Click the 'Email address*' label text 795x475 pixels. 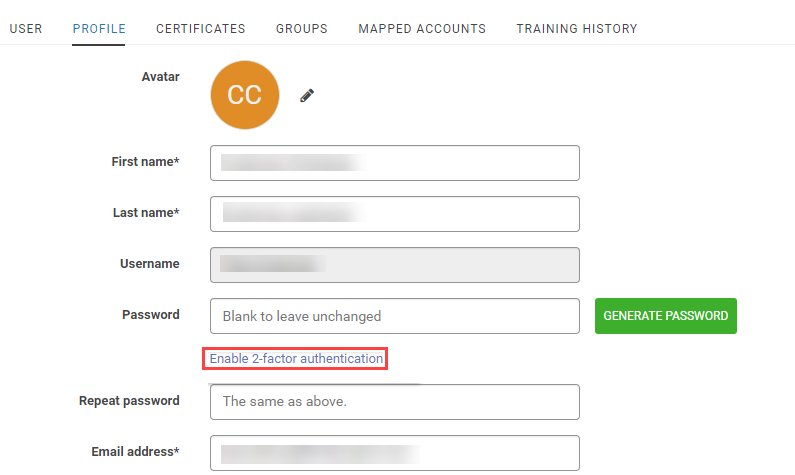[x=135, y=452]
